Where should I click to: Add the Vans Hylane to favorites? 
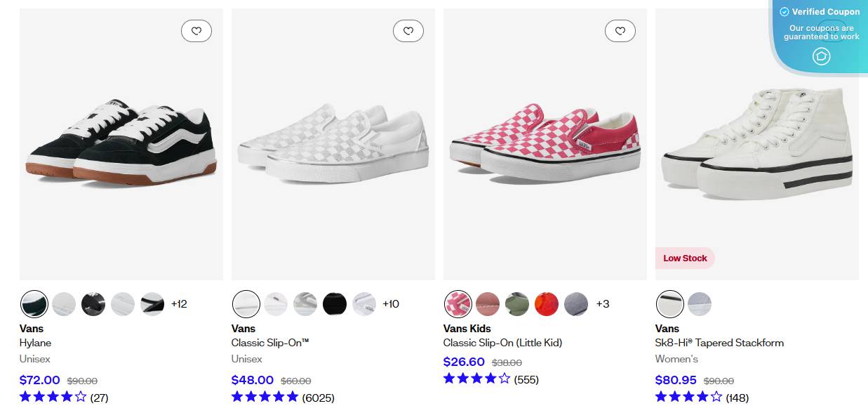[196, 31]
